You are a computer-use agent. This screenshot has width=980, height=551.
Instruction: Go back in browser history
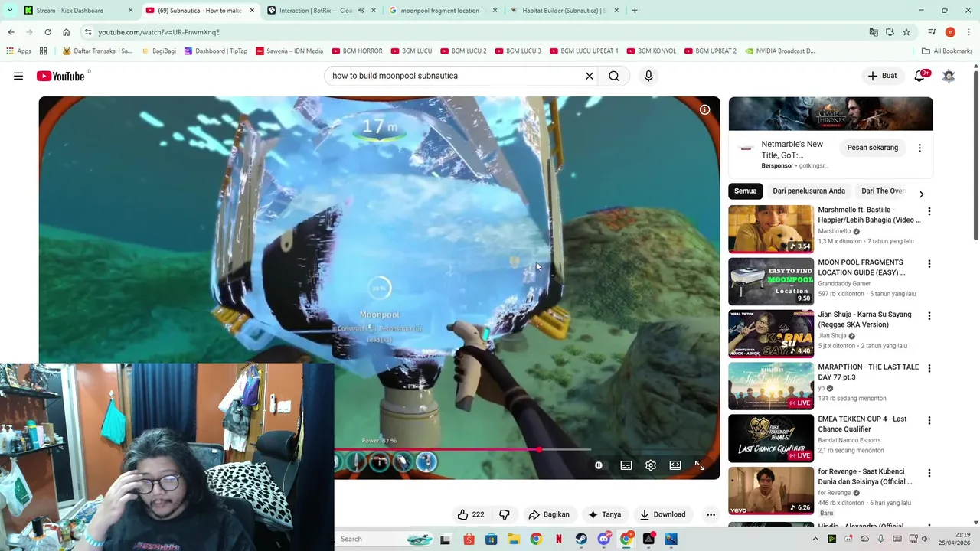(x=11, y=32)
